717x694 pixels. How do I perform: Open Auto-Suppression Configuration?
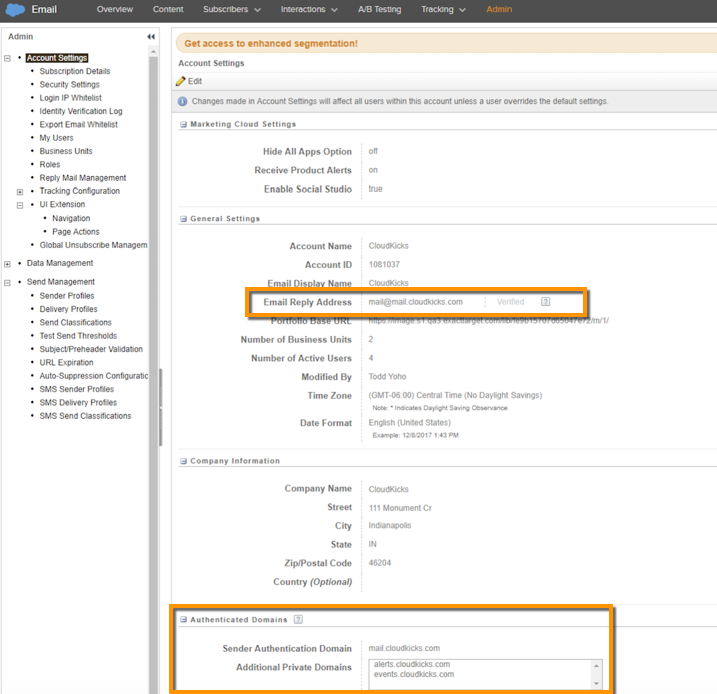tap(94, 376)
